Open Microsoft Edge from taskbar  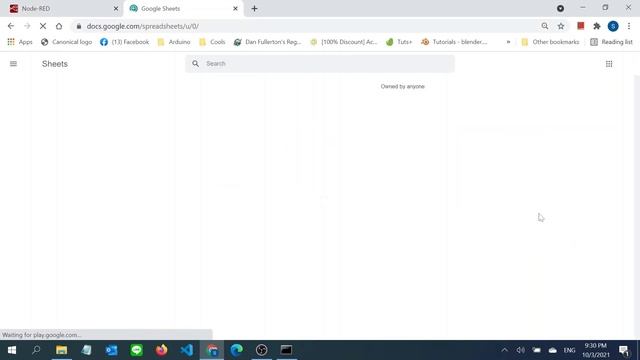point(236,350)
